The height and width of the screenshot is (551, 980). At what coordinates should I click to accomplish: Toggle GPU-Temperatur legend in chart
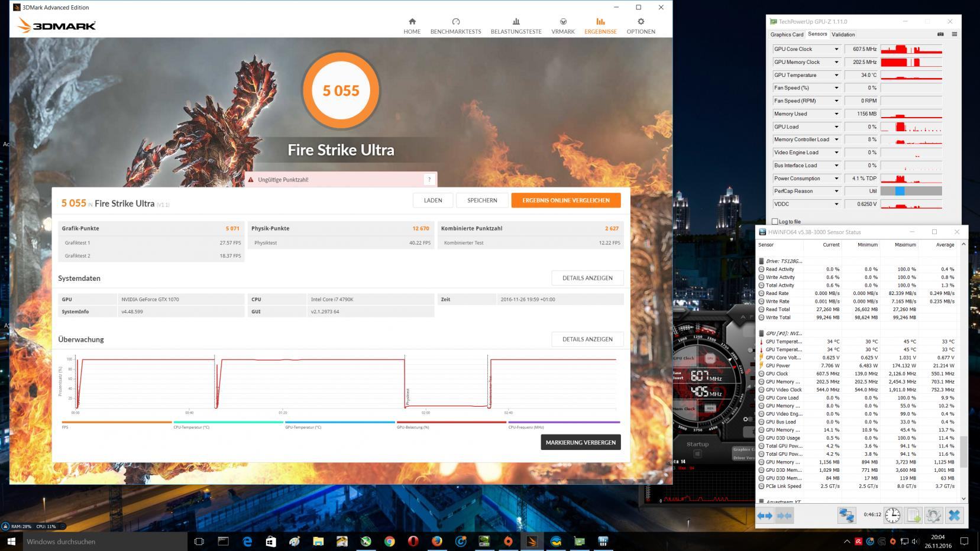pos(339,424)
